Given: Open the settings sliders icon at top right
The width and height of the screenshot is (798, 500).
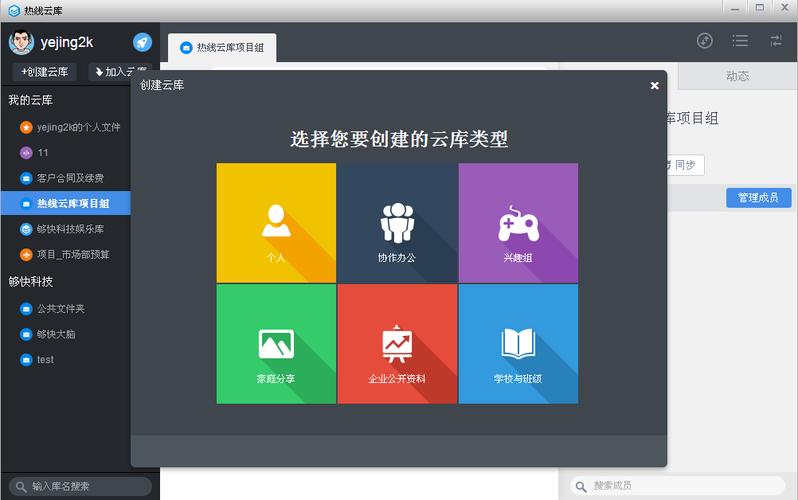Looking at the screenshot, I should pyautogui.click(x=776, y=41).
